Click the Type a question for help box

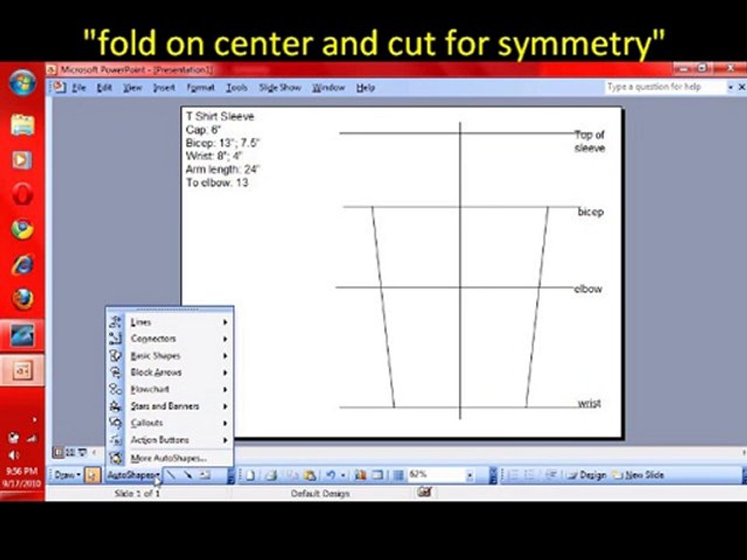pyautogui.click(x=664, y=86)
